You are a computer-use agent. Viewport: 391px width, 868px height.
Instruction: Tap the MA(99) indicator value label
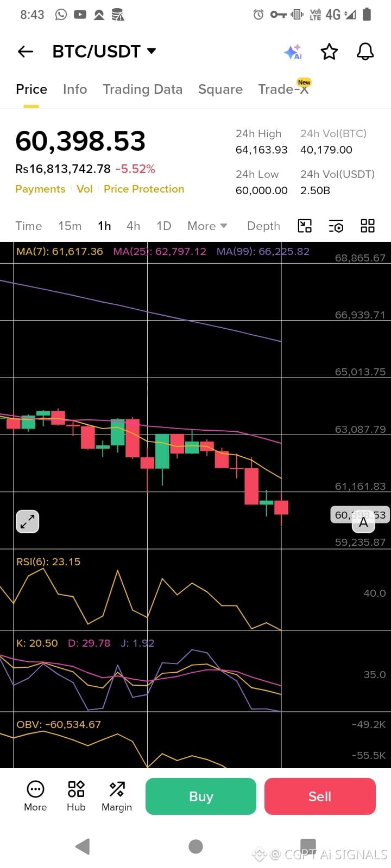click(263, 252)
